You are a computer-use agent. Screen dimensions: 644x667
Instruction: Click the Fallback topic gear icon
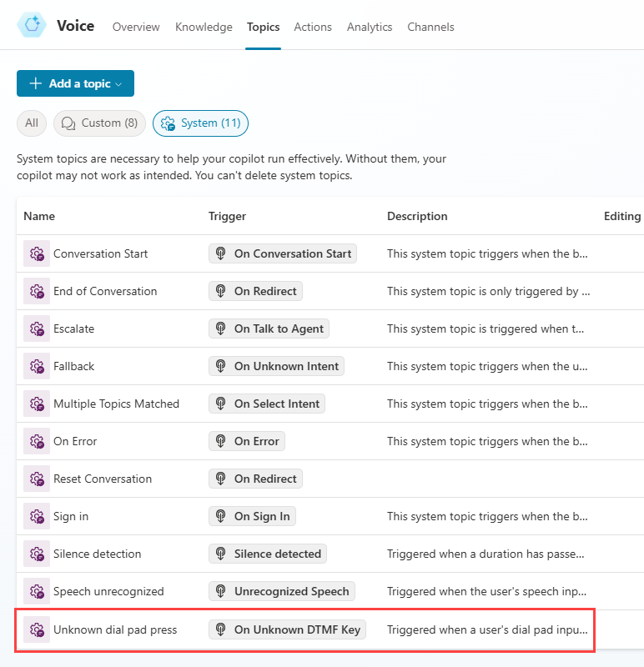[37, 366]
